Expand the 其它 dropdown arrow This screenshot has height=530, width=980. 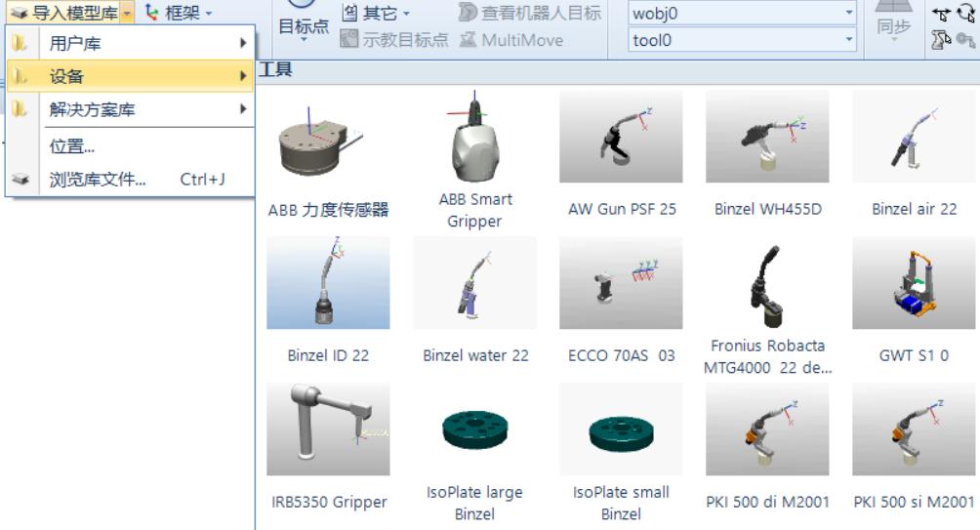[x=406, y=13]
